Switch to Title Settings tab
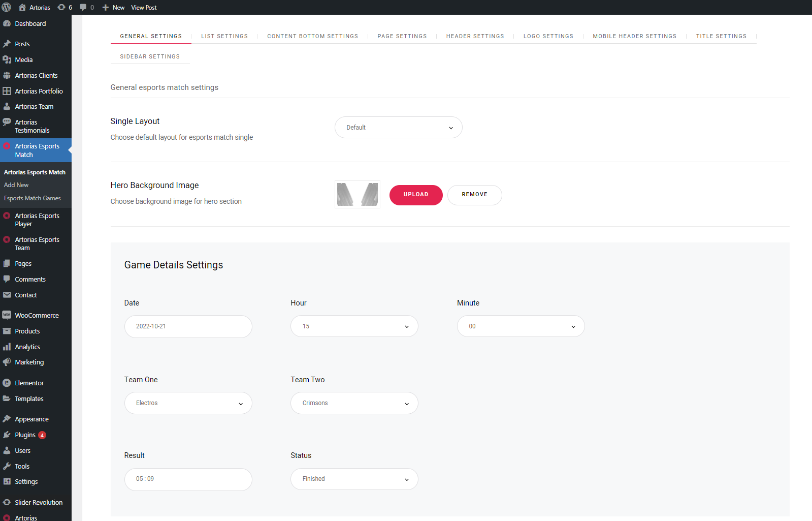The image size is (812, 521). click(721, 36)
